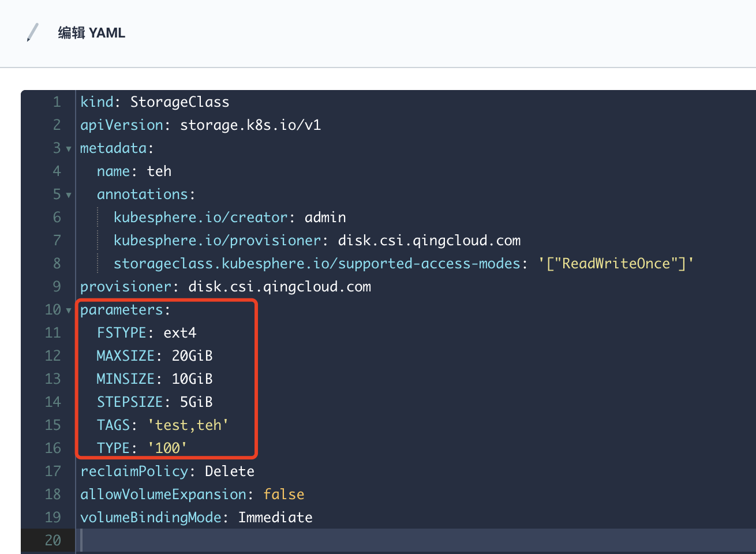Select the 编辑 YAML header title
The image size is (756, 554).
point(91,33)
